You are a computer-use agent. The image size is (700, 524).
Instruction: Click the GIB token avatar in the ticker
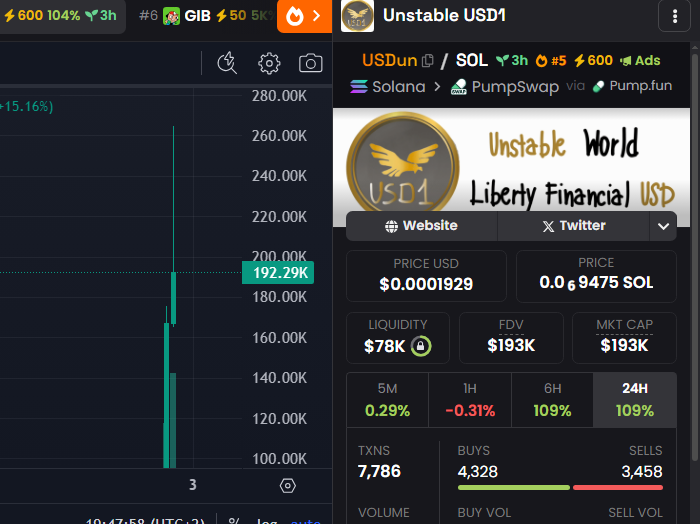click(171, 16)
